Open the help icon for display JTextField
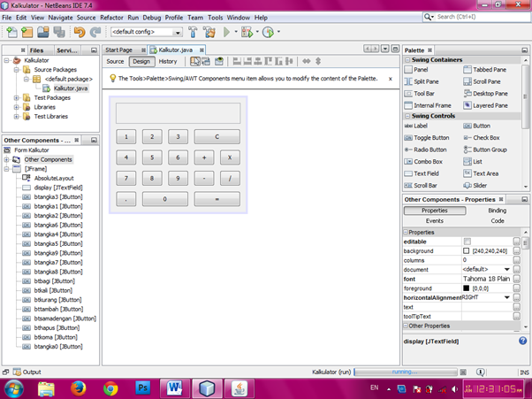 coord(522,341)
